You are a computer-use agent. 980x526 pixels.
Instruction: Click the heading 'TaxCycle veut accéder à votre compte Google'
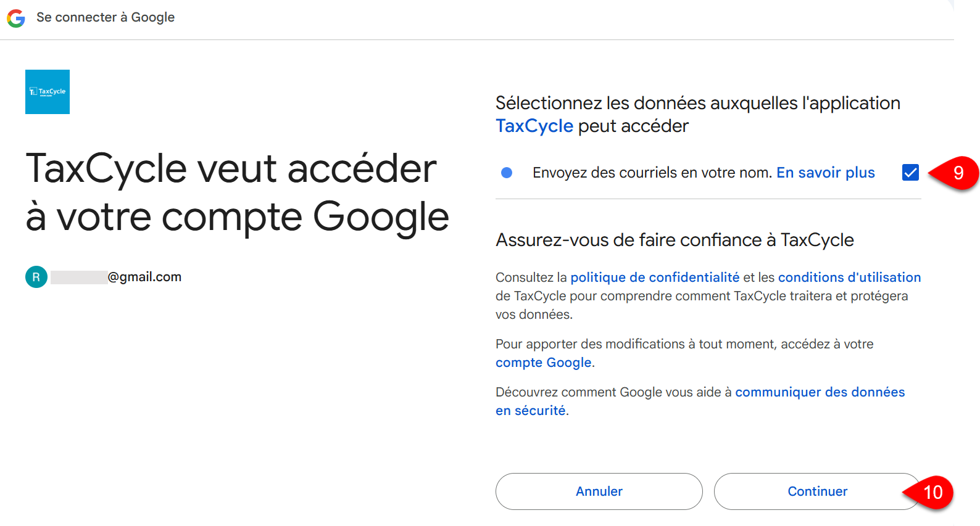238,192
